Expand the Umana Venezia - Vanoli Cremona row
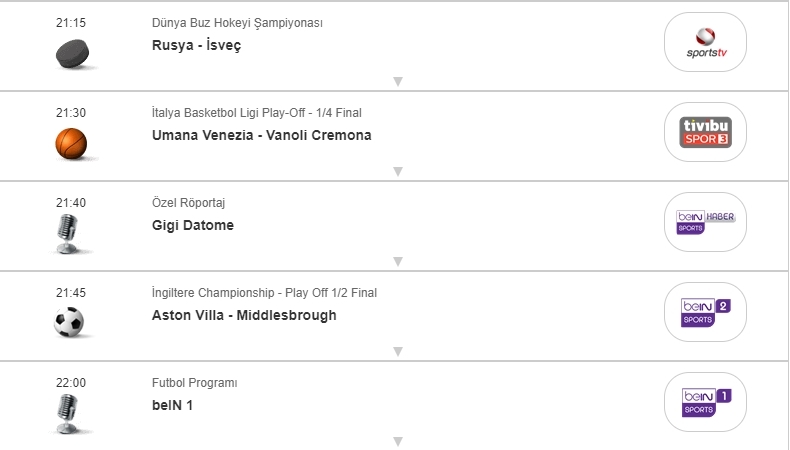The width and height of the screenshot is (790, 450). (x=397, y=172)
